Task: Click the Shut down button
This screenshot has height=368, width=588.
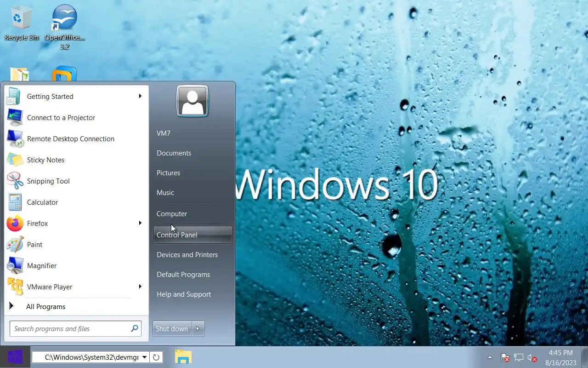Action: pyautogui.click(x=172, y=328)
